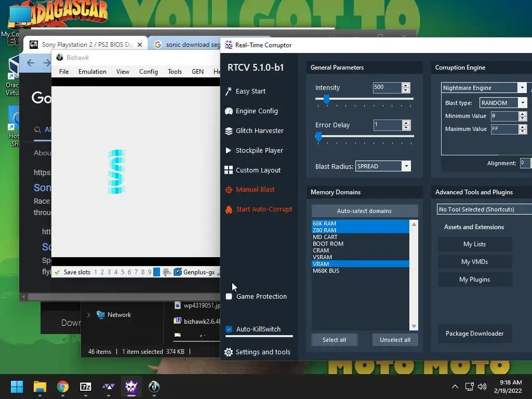Select save slot 5 in Bizhawk

coord(123,272)
